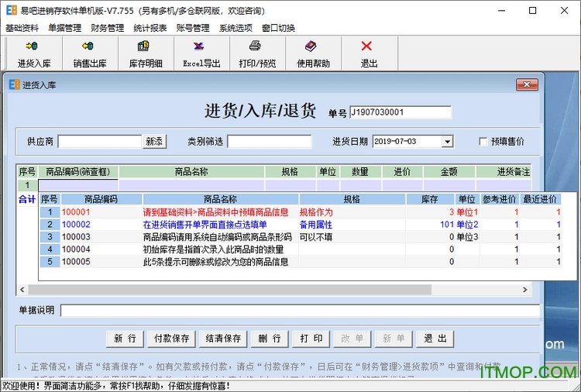Click the 付款保存 button
This screenshot has width=581, height=392.
171,339
